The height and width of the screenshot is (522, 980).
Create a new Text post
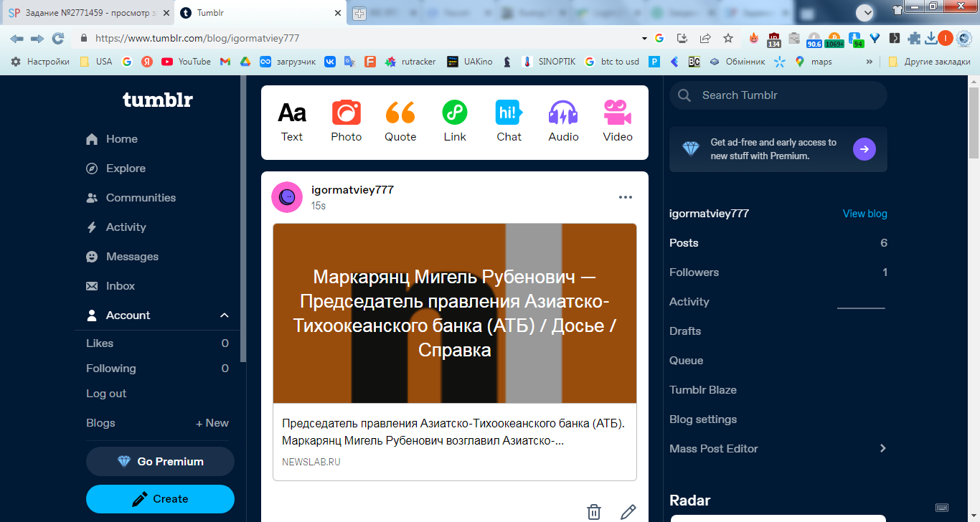(x=291, y=122)
